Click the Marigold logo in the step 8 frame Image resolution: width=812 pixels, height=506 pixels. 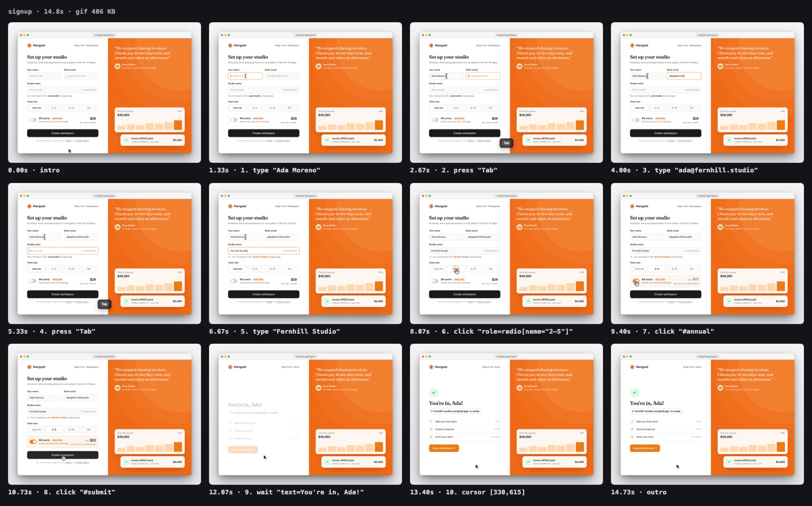click(x=29, y=367)
